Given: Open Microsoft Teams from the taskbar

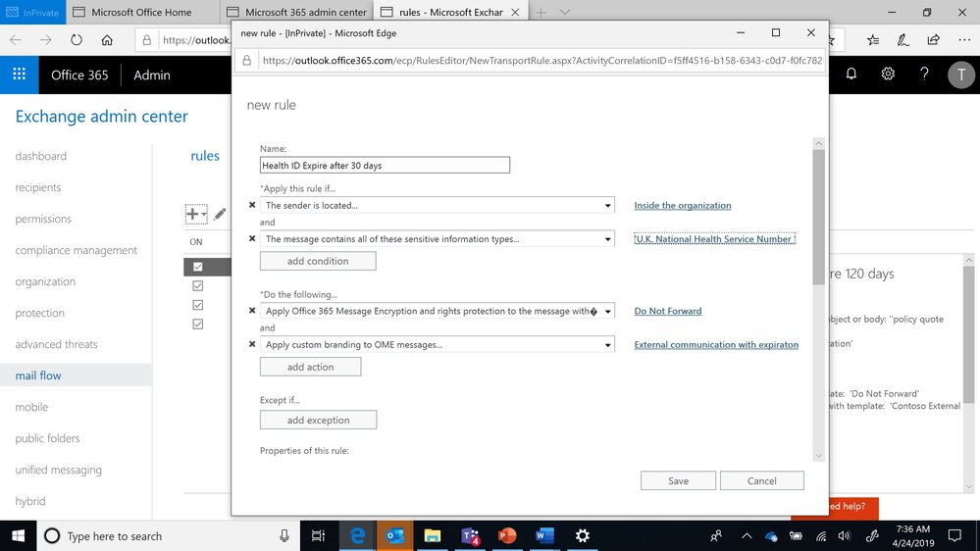Looking at the screenshot, I should [470, 535].
